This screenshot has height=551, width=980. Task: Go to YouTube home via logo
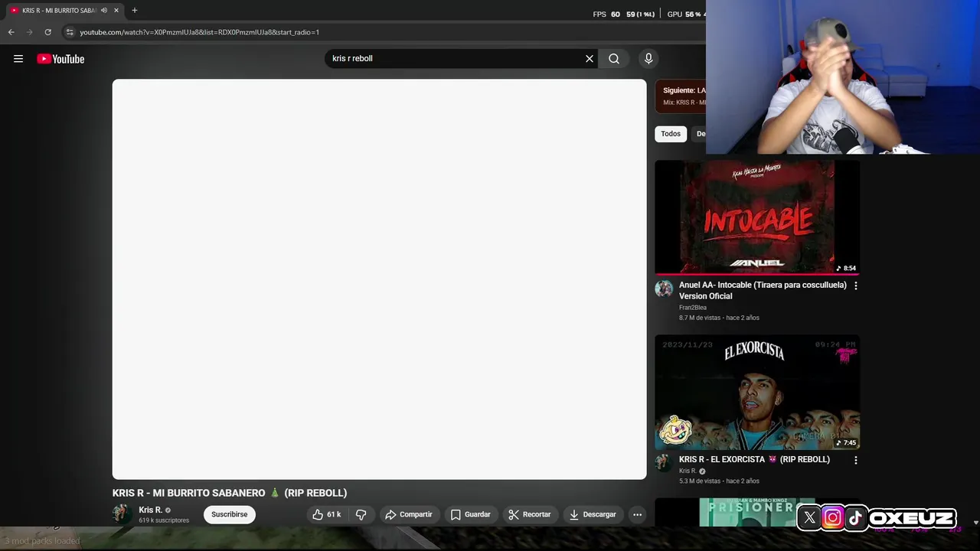tap(60, 59)
